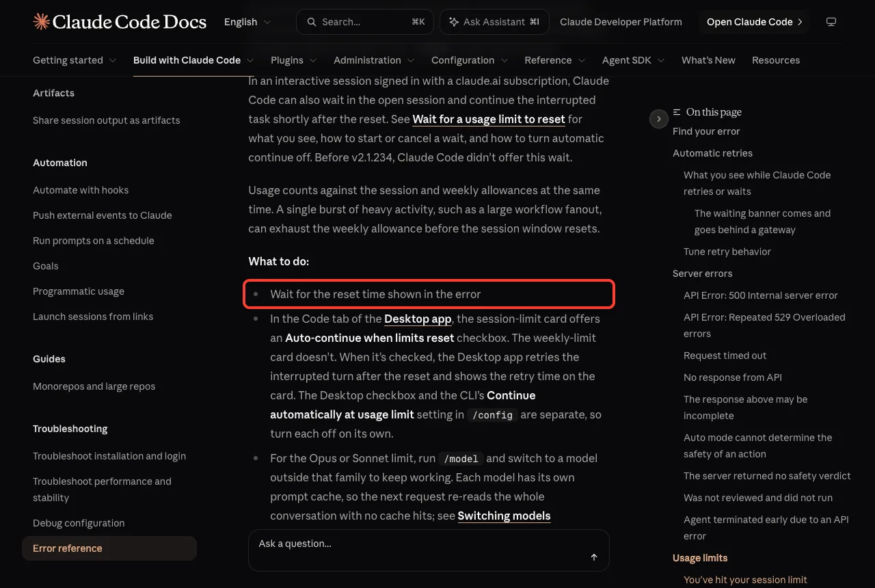Select Error reference in sidebar
This screenshot has height=588, width=875.
pos(109,548)
